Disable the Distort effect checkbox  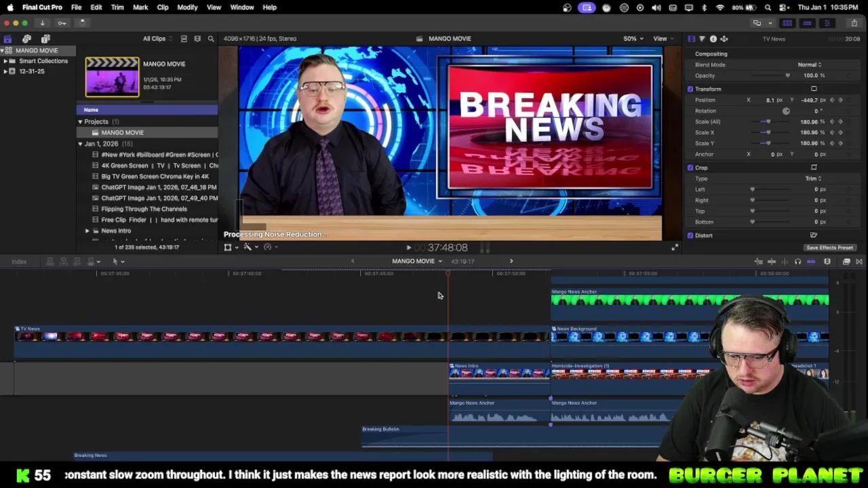pos(690,235)
